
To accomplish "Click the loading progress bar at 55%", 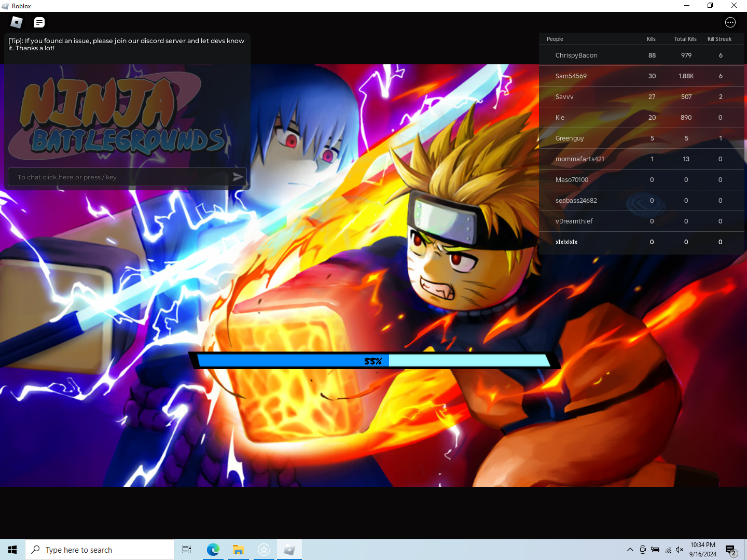I will pos(374,361).
